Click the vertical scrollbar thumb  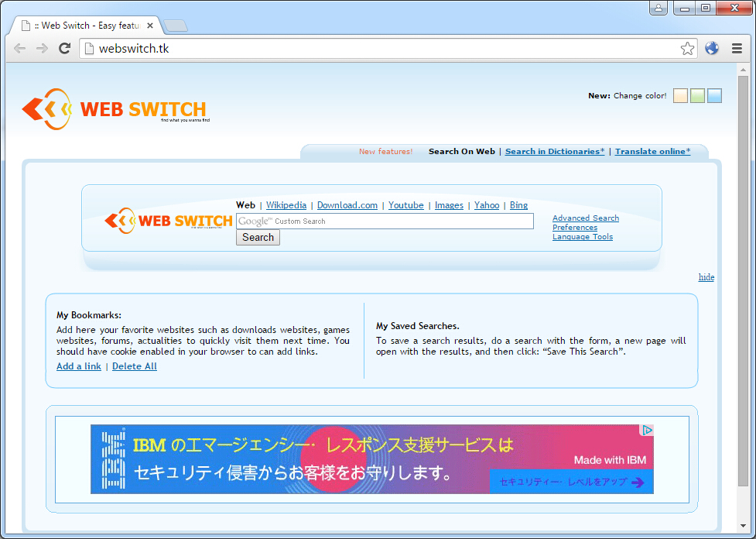743,280
